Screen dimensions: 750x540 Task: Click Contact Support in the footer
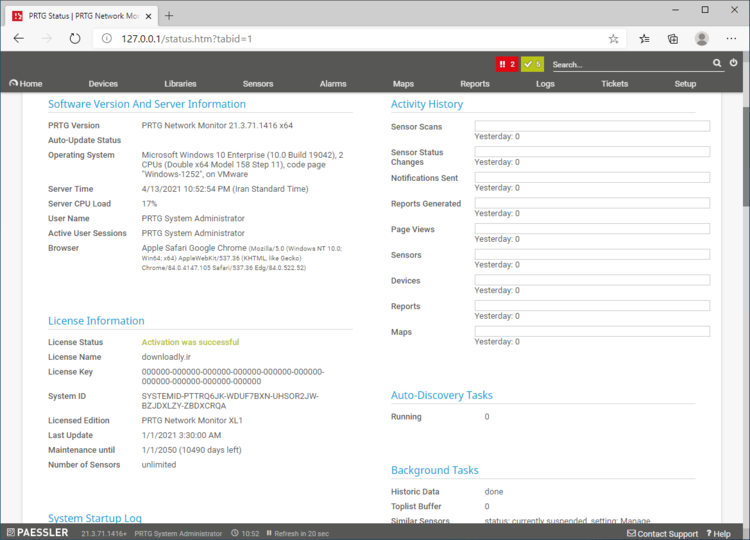[x=662, y=533]
